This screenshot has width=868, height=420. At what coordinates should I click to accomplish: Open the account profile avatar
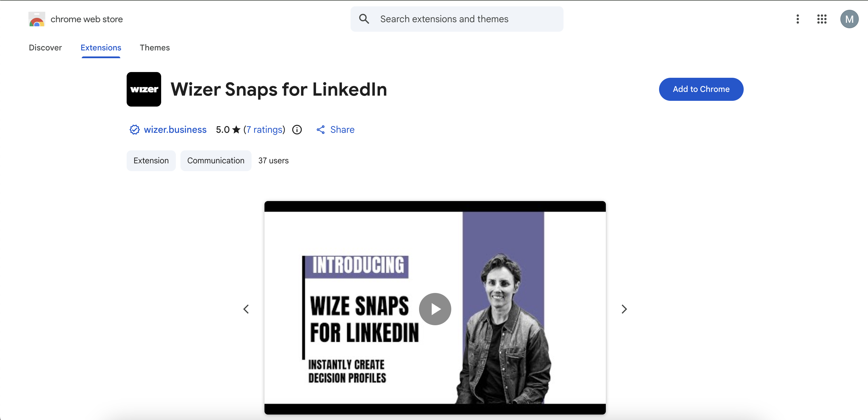coord(849,19)
